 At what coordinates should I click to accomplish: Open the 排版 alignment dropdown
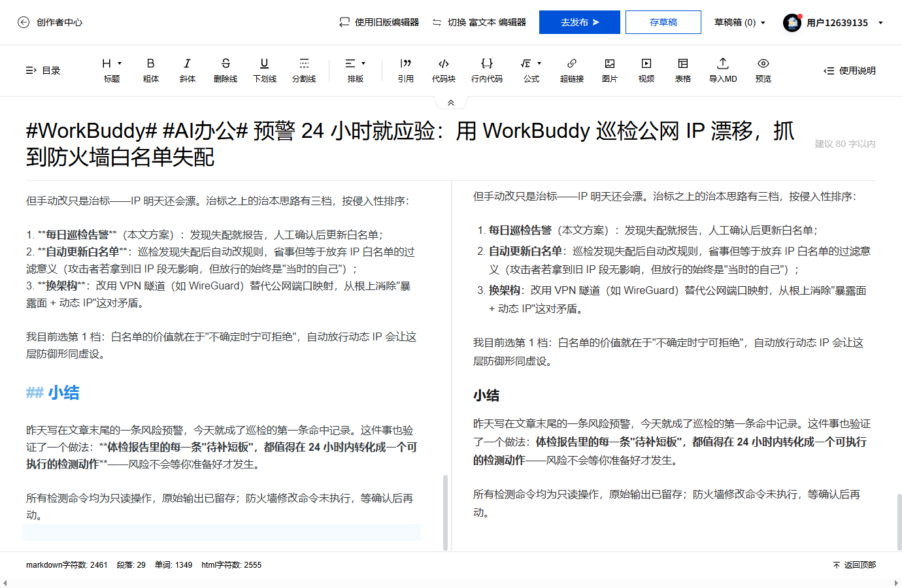coord(356,70)
